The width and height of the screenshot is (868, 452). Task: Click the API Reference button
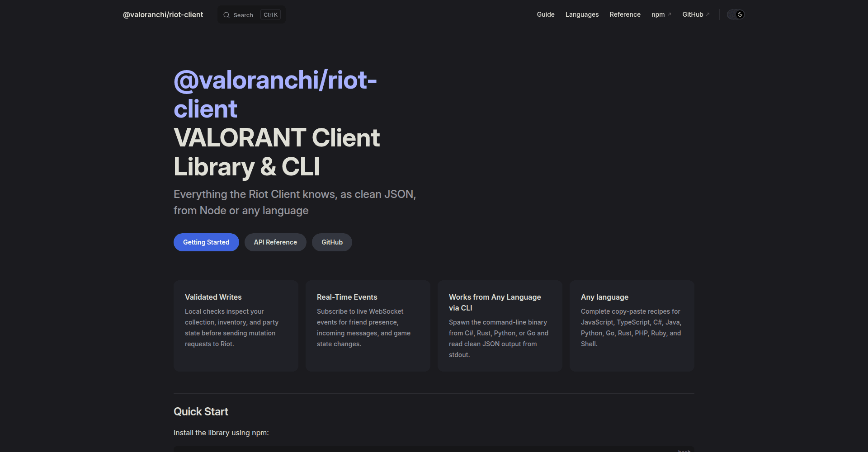pos(275,242)
